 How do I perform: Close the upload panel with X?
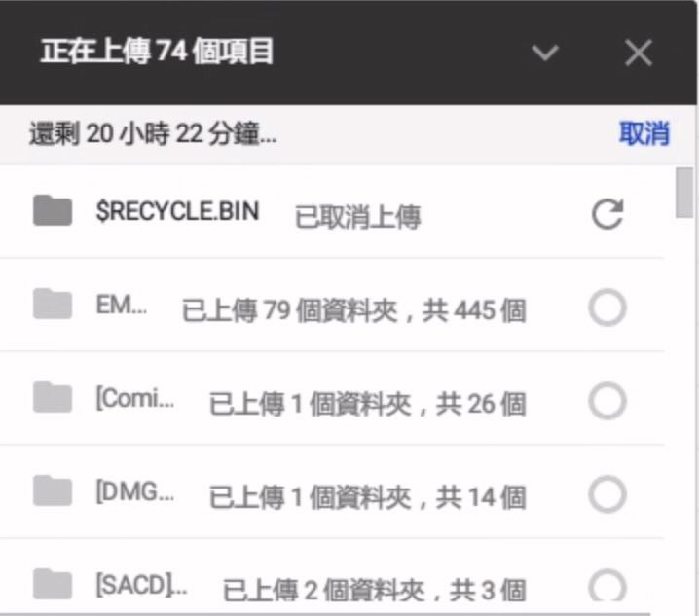tap(639, 53)
